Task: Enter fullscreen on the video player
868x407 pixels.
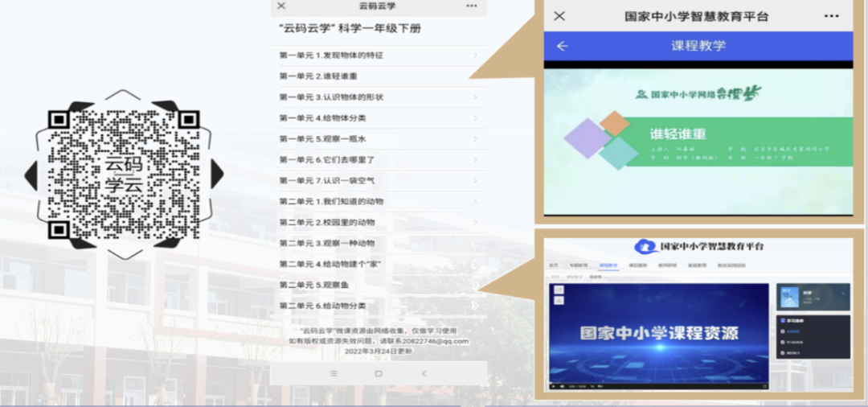Action: pyautogui.click(x=764, y=387)
